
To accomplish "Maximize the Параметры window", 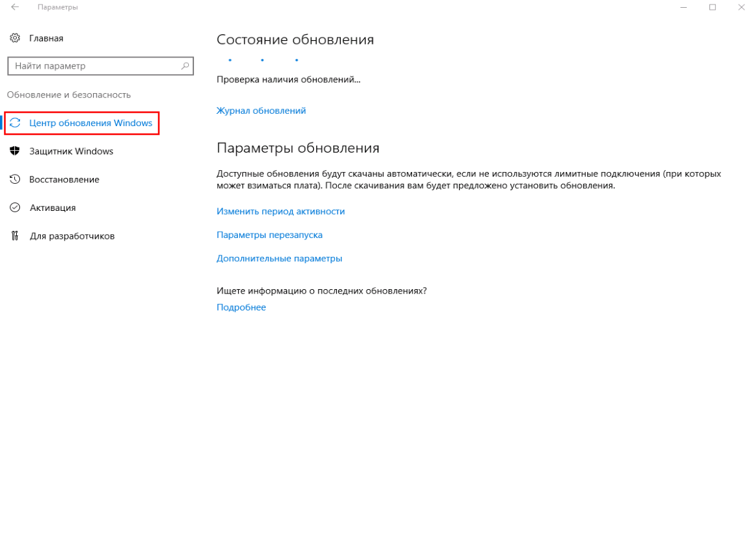I will click(x=713, y=7).
